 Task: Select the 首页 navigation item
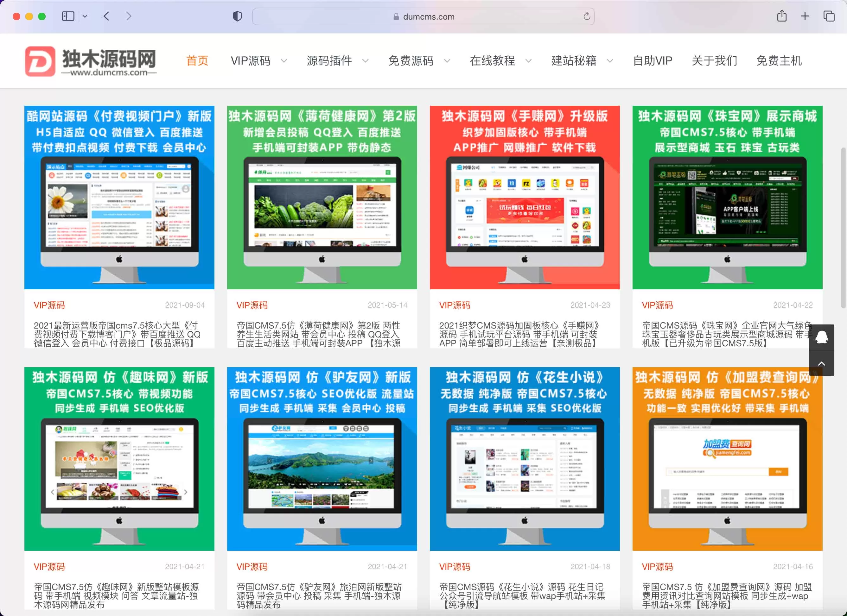pyautogui.click(x=197, y=60)
